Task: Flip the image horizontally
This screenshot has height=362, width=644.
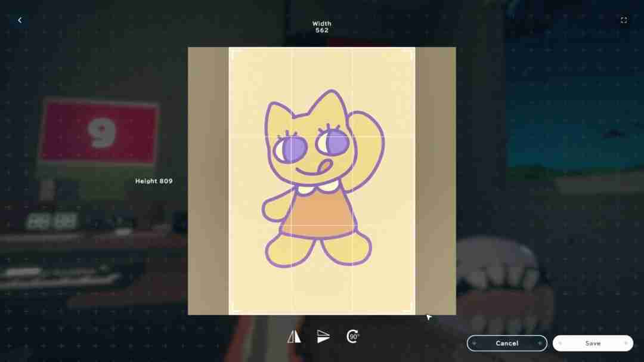Action: click(x=294, y=336)
